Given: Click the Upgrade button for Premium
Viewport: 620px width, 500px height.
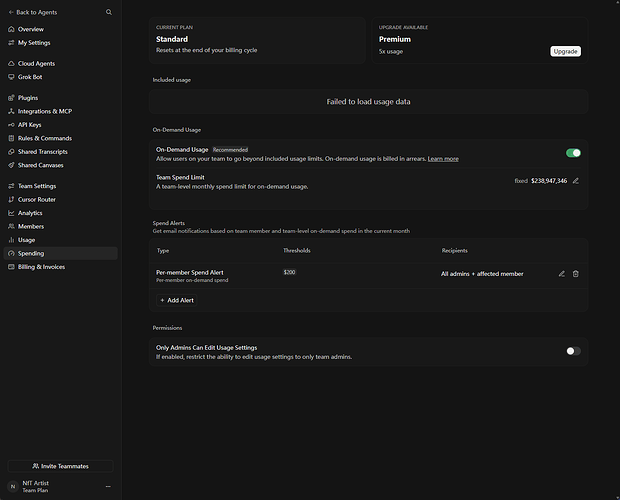Looking at the screenshot, I should point(565,51).
